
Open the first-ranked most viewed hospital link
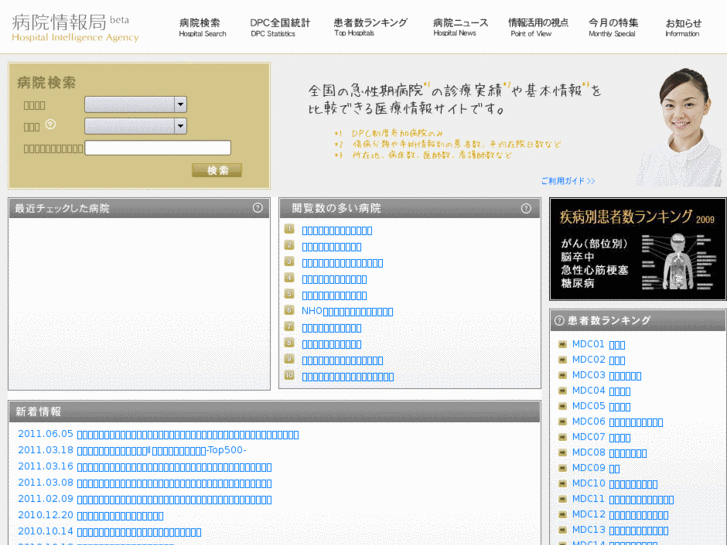tap(337, 231)
